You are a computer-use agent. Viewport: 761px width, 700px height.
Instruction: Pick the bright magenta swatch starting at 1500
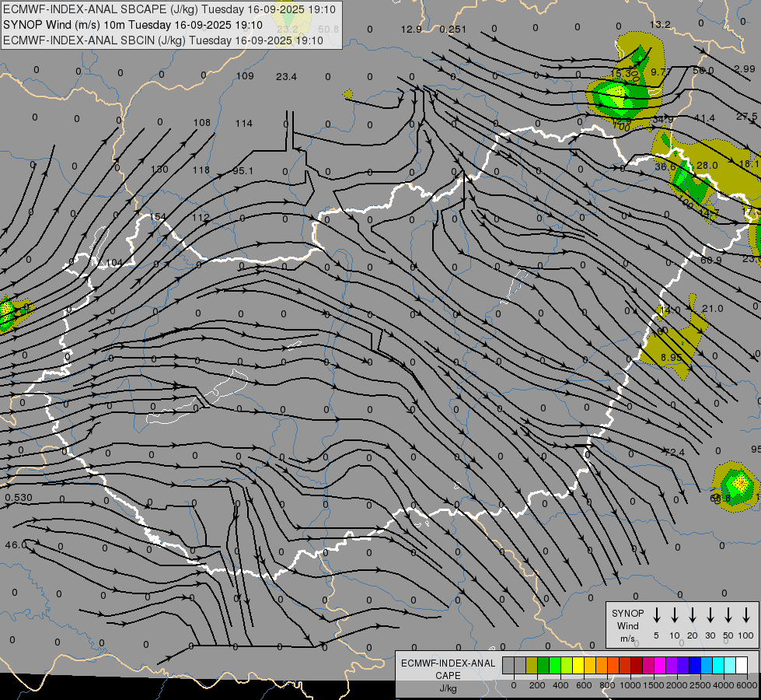660,665
